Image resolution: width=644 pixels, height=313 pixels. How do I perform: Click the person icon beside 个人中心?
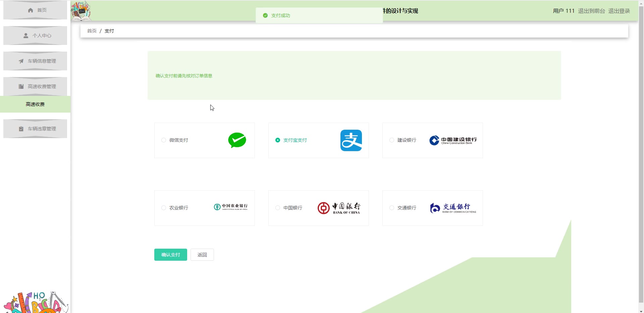26,36
